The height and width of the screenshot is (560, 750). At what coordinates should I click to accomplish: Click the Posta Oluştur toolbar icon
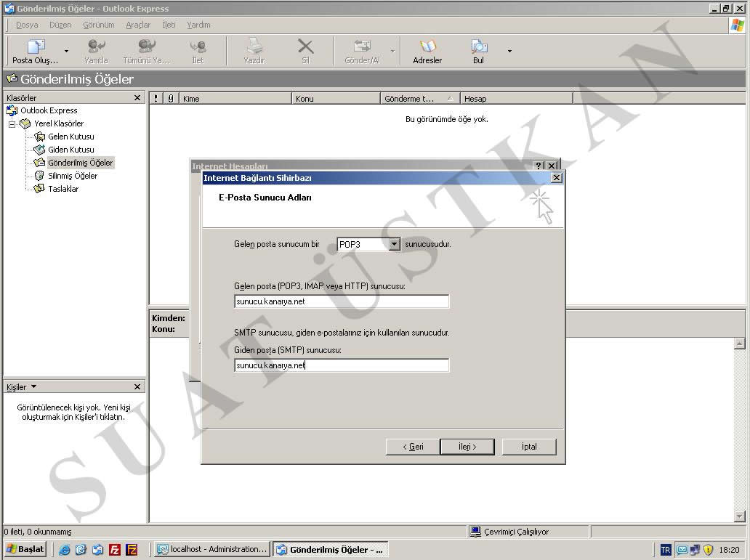pos(36,47)
